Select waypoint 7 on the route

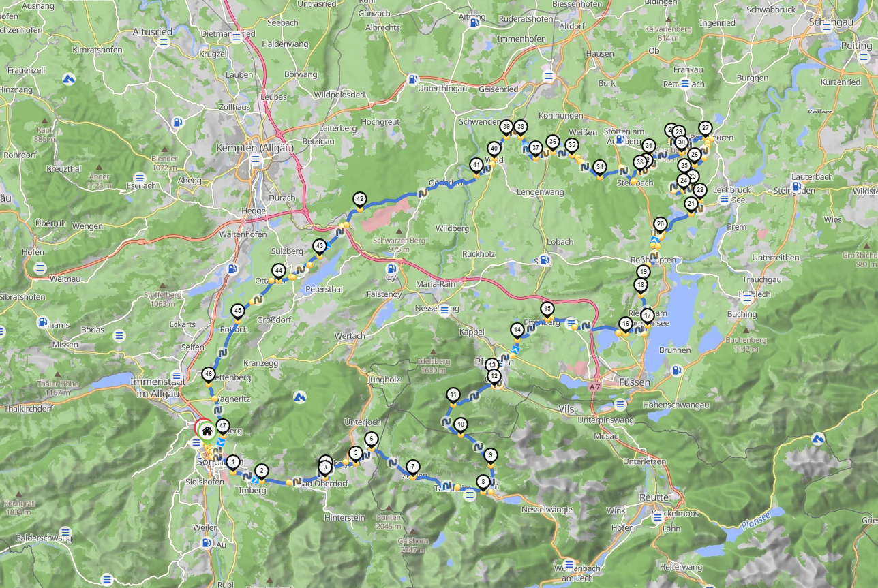pos(412,467)
